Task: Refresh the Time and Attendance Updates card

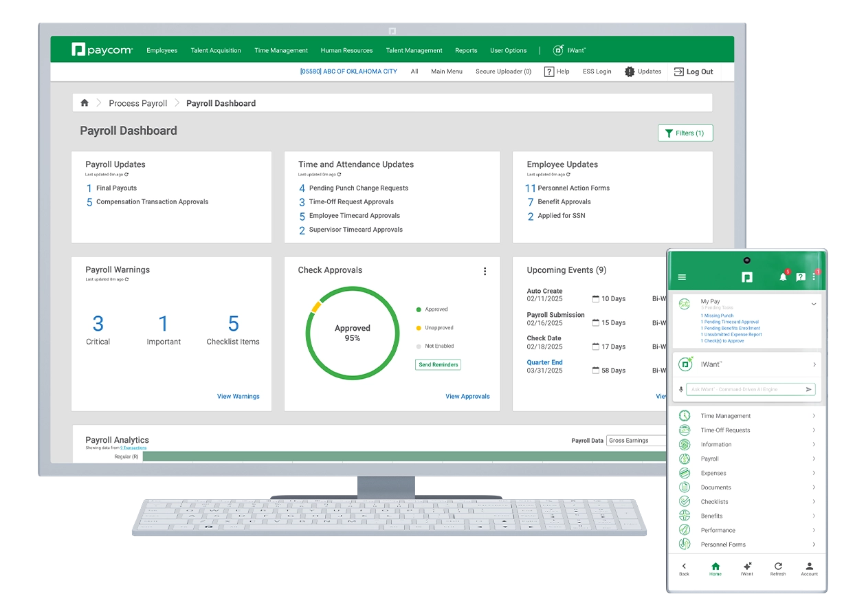Action: [x=340, y=175]
